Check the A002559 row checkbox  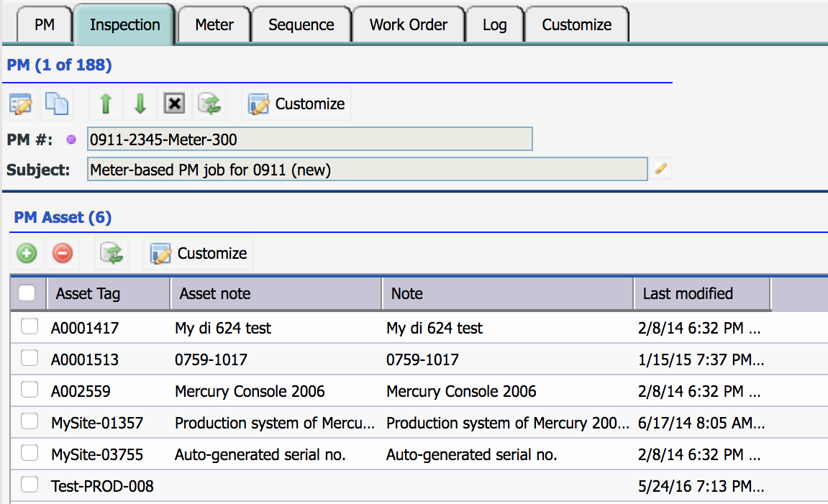[29, 390]
